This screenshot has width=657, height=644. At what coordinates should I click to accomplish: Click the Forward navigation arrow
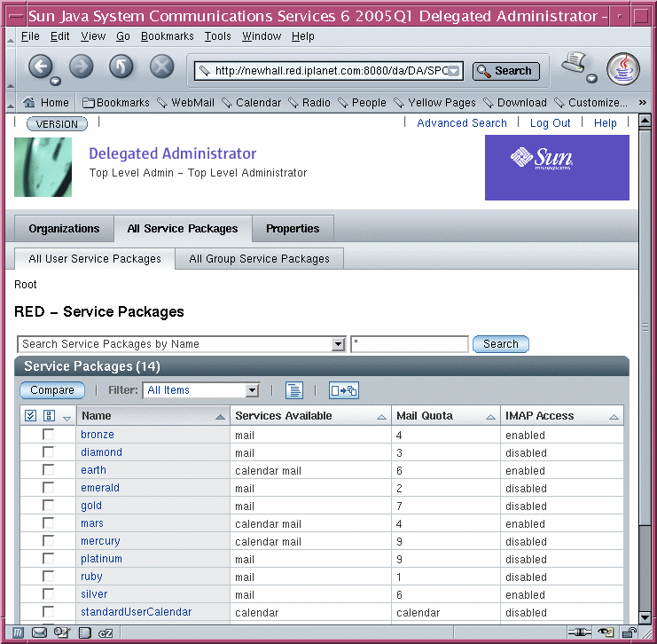(81, 67)
